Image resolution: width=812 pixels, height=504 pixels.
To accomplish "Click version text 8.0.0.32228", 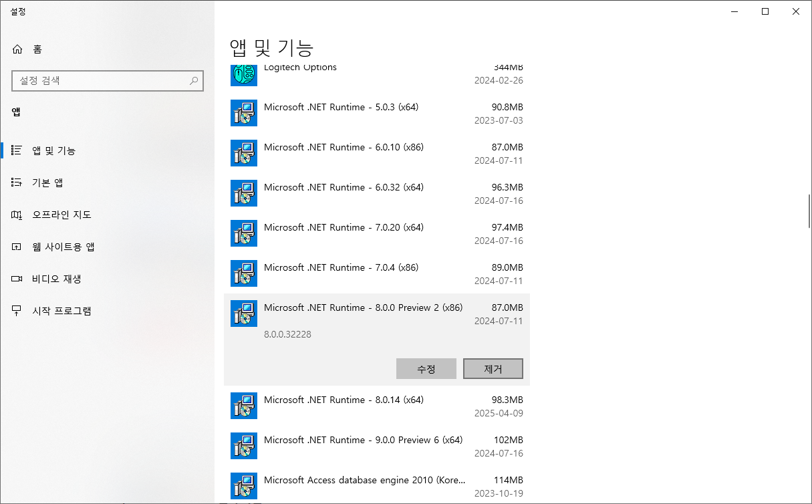I will 287,334.
